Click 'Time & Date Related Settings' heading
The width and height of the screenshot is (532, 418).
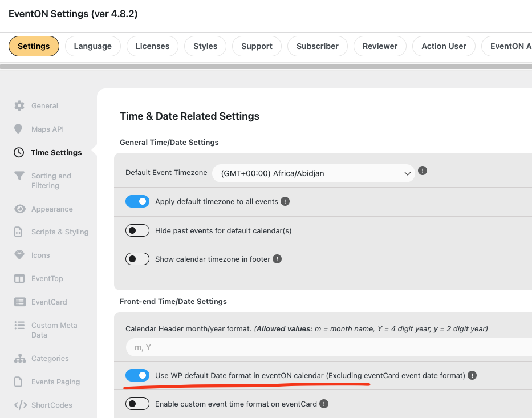[x=189, y=116]
